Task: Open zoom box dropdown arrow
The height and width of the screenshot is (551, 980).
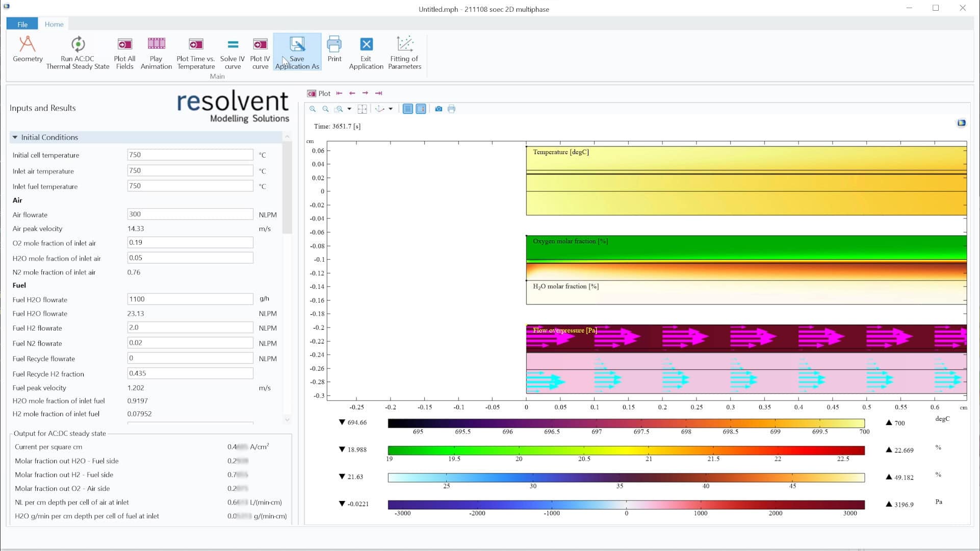Action: pyautogui.click(x=349, y=109)
